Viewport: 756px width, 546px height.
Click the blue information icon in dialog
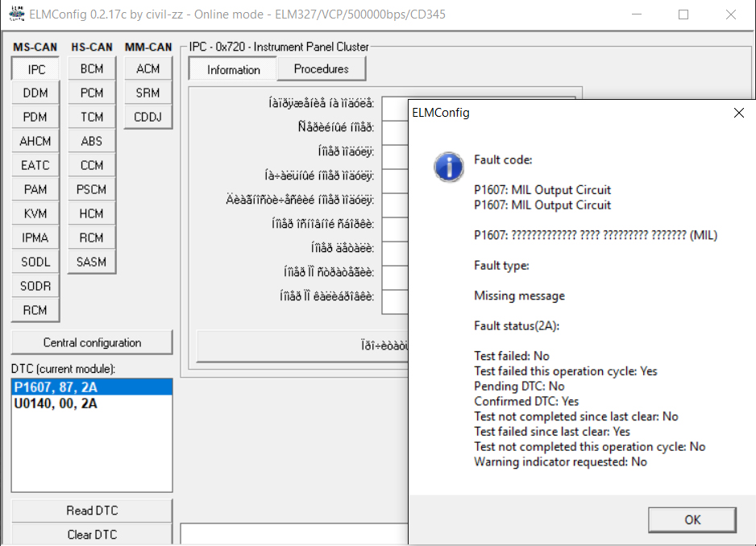[x=447, y=167]
